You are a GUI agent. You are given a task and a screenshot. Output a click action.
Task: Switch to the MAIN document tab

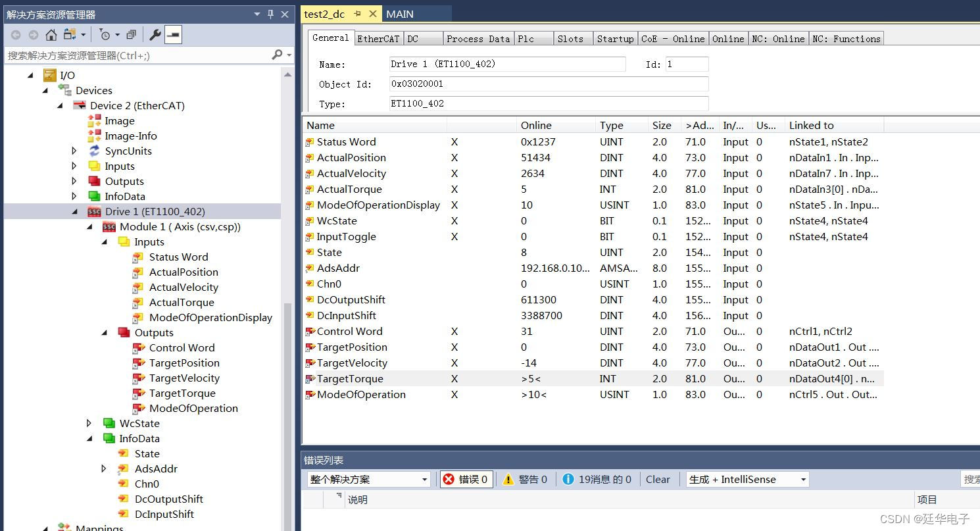click(400, 14)
